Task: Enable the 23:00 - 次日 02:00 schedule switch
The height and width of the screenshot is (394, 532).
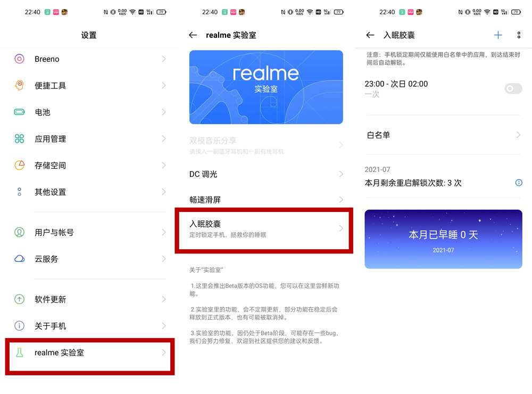Action: click(x=513, y=89)
